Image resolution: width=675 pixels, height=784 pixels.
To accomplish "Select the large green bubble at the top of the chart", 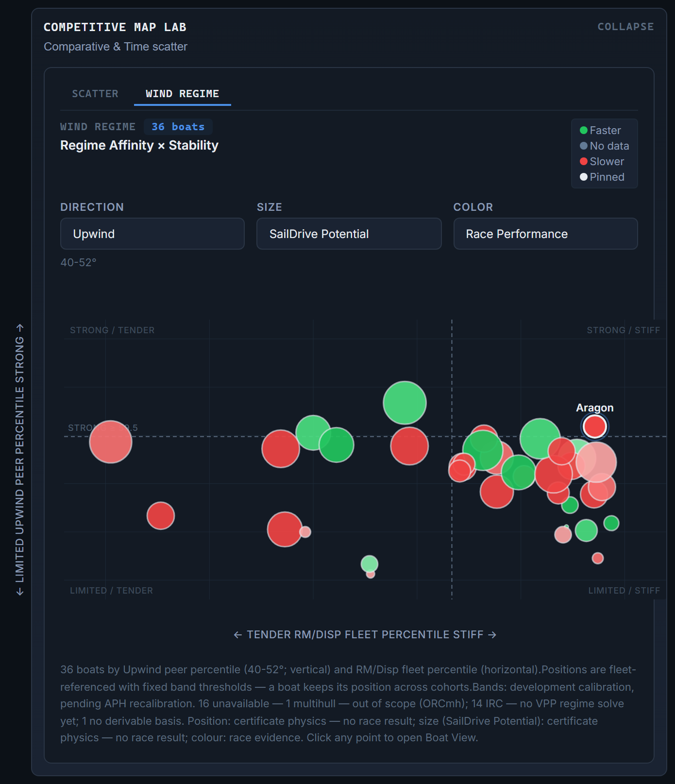I will (405, 403).
